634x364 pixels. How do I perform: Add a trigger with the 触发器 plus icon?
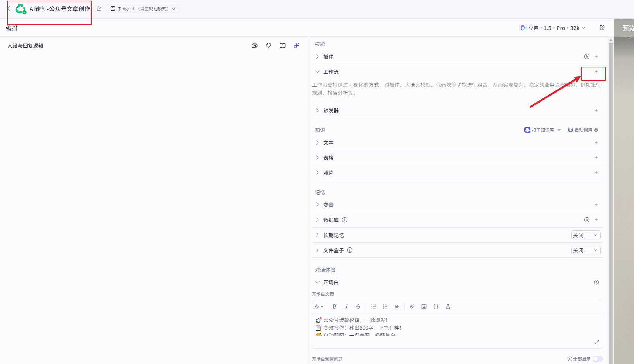coord(596,110)
